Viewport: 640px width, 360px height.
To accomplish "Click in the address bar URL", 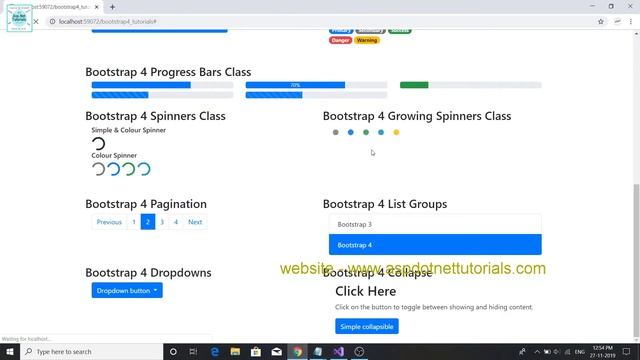I will (x=108, y=22).
